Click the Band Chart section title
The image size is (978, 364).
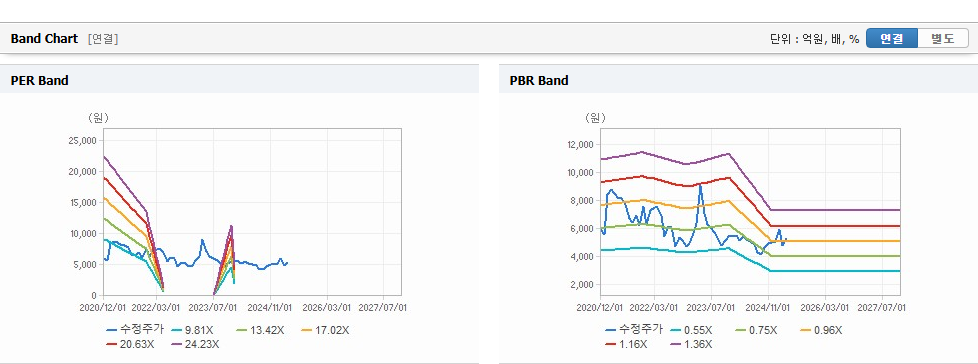44,39
